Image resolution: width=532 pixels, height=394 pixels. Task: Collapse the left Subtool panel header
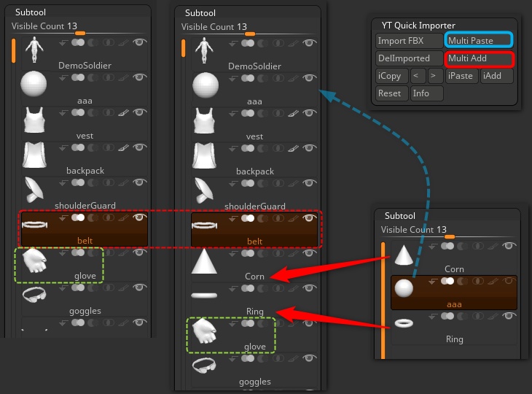coord(31,12)
